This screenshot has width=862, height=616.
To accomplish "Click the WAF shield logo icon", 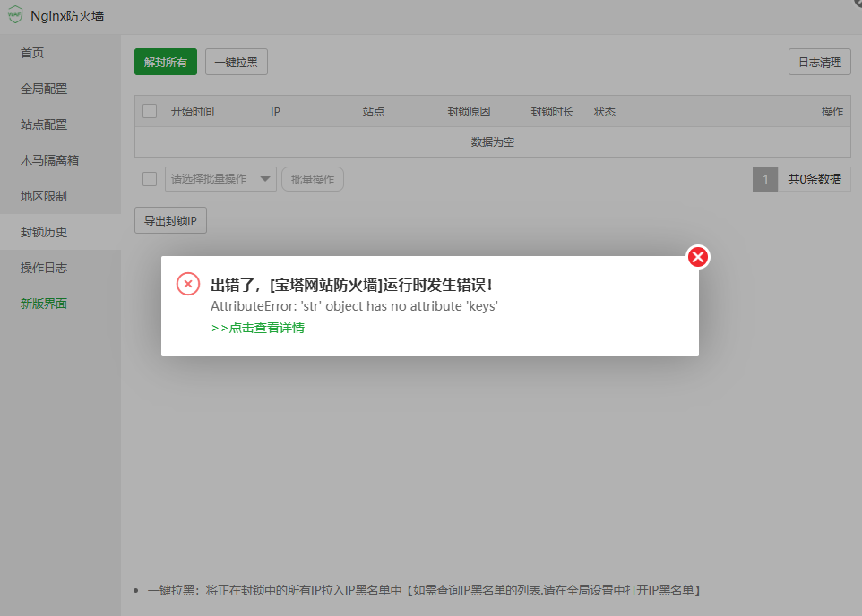I will [x=16, y=14].
